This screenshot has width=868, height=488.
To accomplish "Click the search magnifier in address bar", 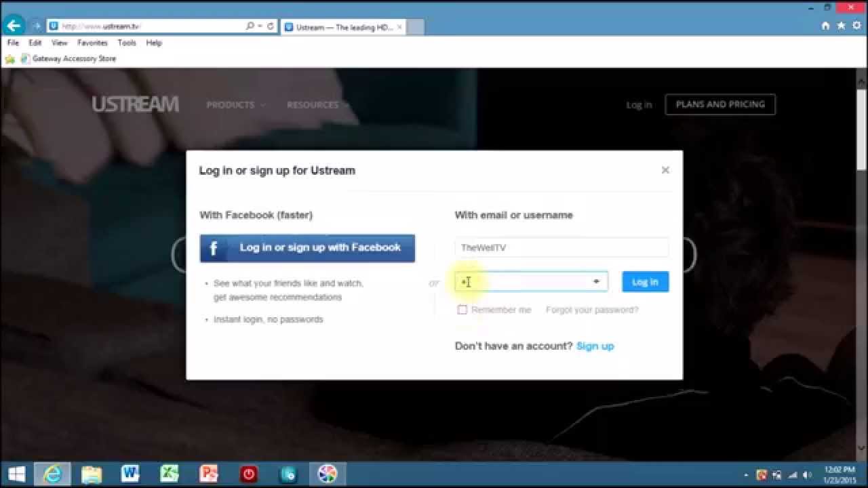I will [x=250, y=26].
